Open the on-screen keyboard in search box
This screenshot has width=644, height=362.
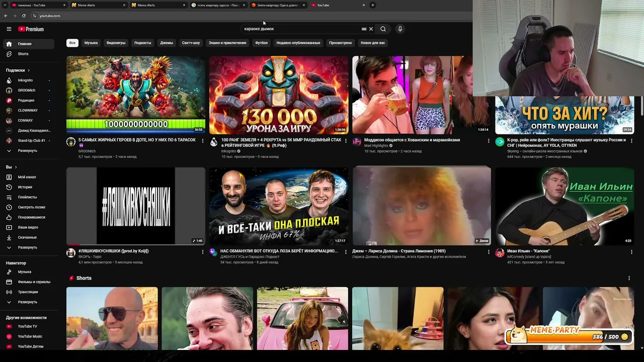tap(364, 29)
